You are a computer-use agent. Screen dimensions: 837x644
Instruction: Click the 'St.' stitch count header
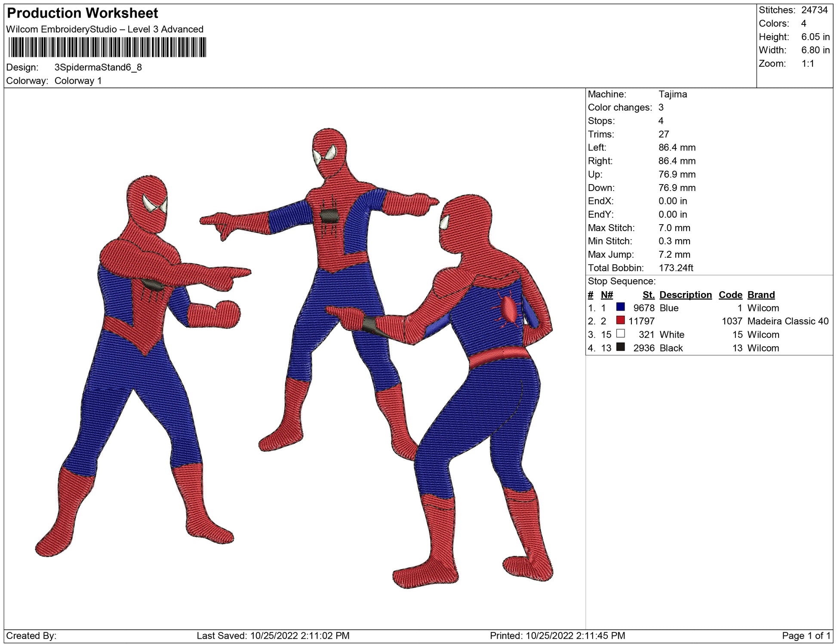pyautogui.click(x=648, y=295)
